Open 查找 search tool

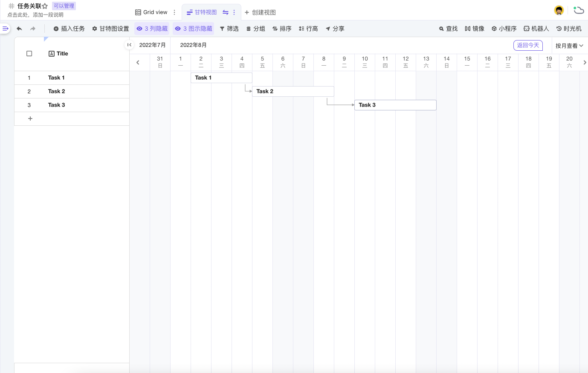(x=448, y=29)
